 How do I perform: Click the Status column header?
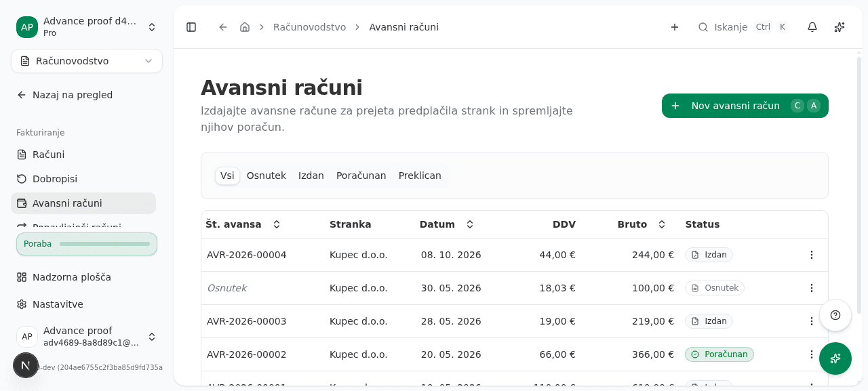703,224
